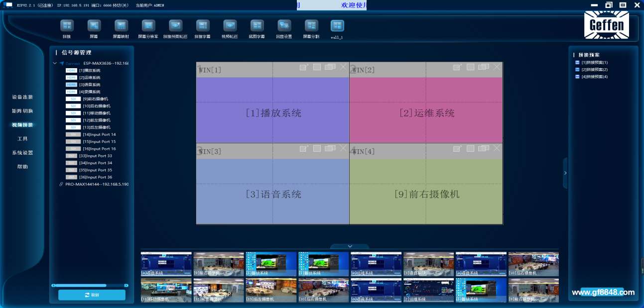Start 拼接预案轮巡 from the toolbar
The height and width of the screenshot is (308, 644).
pos(175,26)
